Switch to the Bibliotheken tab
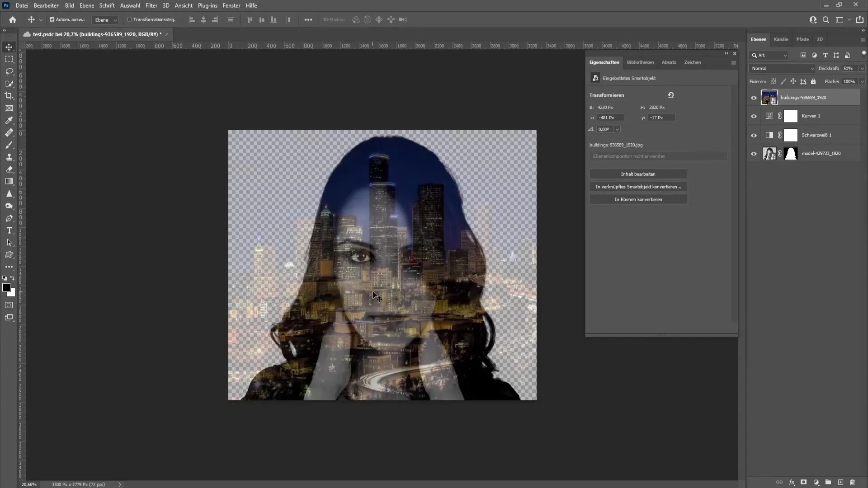The image size is (868, 488). pyautogui.click(x=640, y=62)
